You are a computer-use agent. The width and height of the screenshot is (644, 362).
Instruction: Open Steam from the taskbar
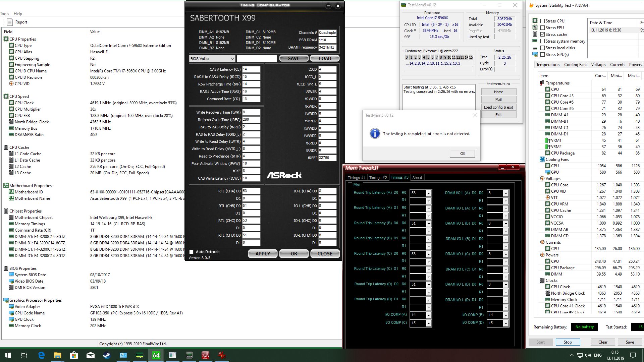click(107, 355)
